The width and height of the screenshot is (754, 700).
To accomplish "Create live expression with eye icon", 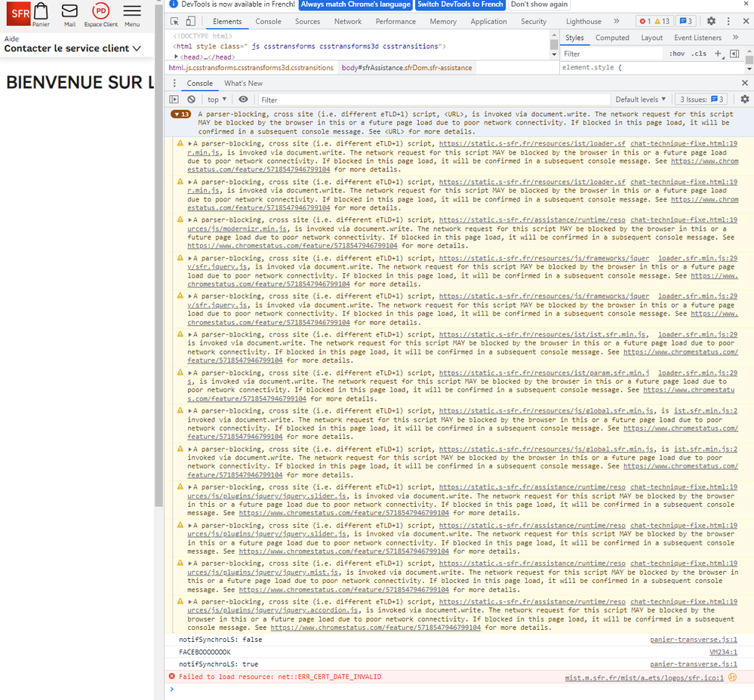I will [243, 100].
